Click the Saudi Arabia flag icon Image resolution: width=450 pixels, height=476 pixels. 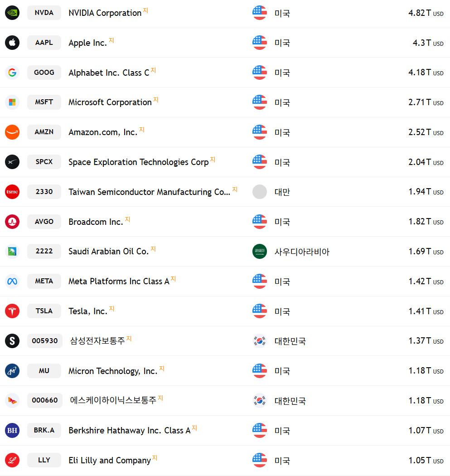[x=259, y=251]
